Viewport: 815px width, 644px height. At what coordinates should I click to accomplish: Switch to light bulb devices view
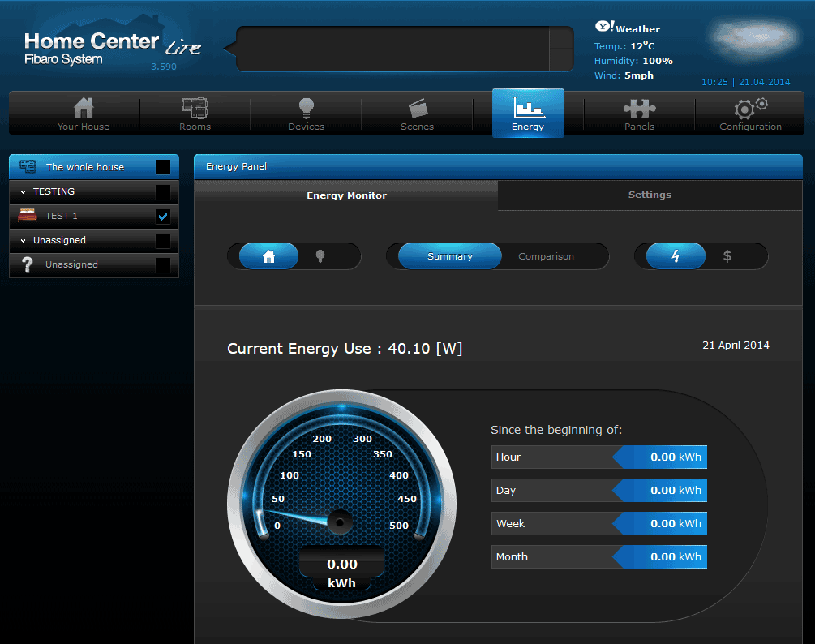coord(320,256)
